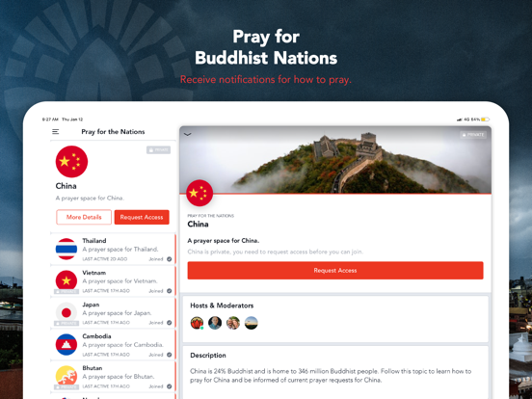Click the China flag in sidebar card
The height and width of the screenshot is (399, 532).
[x=71, y=162]
